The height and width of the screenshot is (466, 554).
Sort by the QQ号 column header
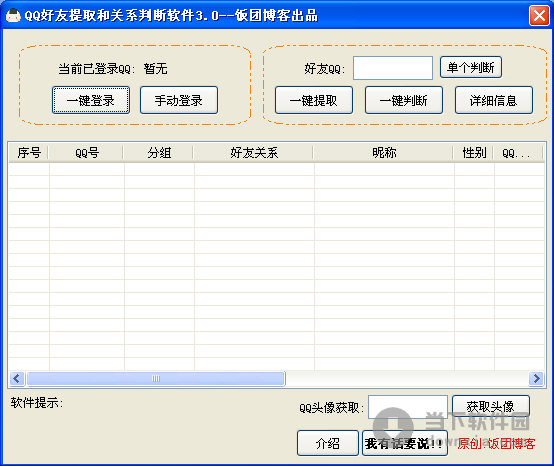click(x=87, y=153)
